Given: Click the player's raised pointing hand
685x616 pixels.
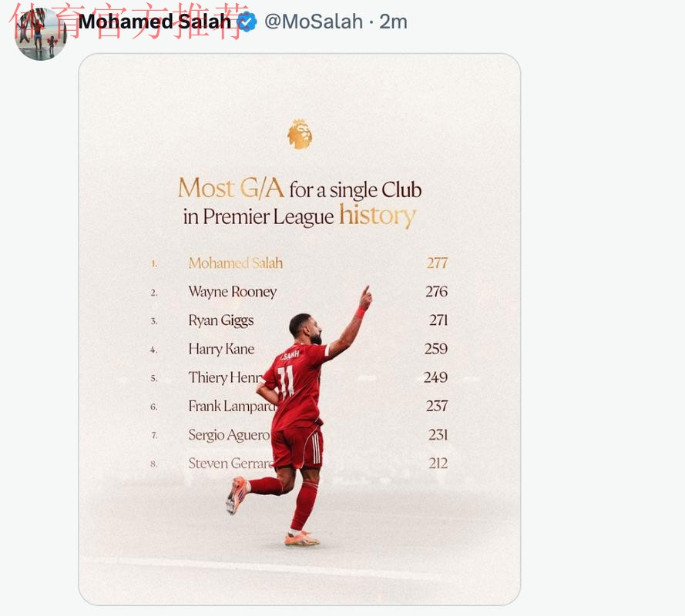Looking at the screenshot, I should (x=365, y=296).
